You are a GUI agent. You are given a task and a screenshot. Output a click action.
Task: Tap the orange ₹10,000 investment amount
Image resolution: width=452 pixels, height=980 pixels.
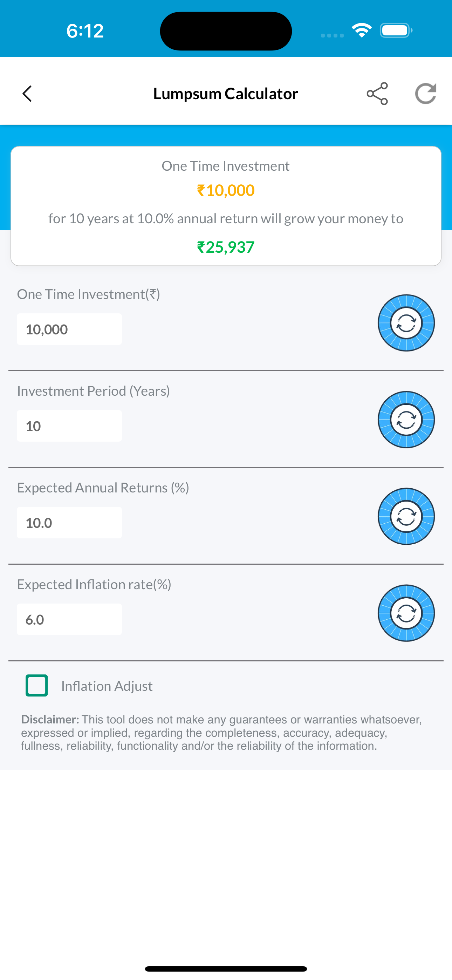(226, 190)
